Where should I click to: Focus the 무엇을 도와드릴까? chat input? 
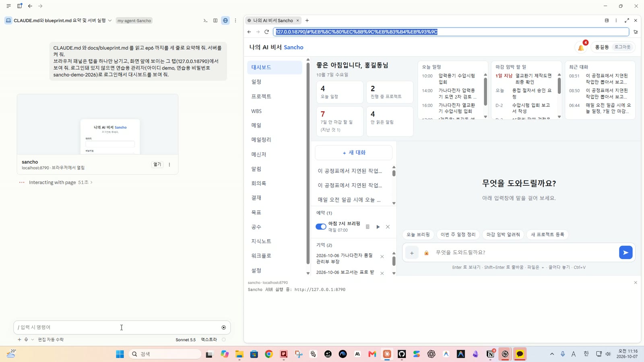[x=525, y=253]
